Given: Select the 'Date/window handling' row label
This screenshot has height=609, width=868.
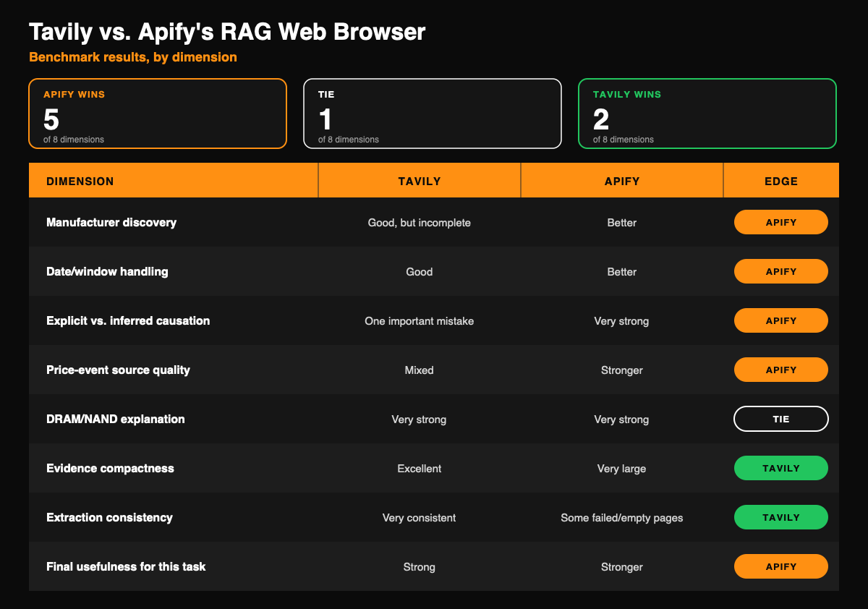Looking at the screenshot, I should click(107, 271).
